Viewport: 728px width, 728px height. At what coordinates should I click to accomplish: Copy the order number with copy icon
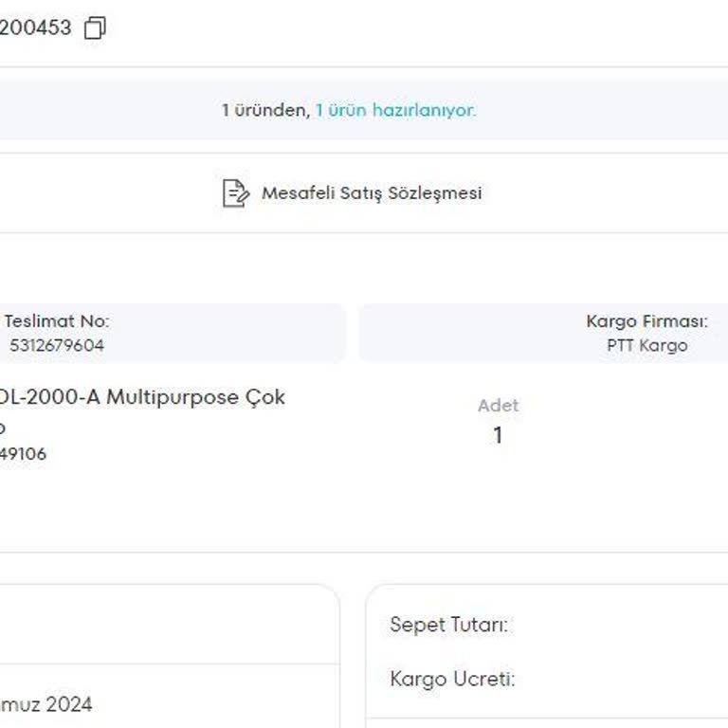point(95,27)
